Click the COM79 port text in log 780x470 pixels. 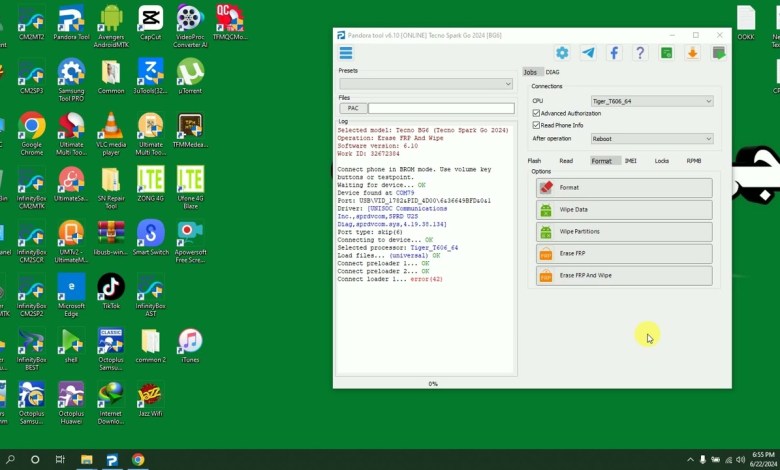pos(405,192)
